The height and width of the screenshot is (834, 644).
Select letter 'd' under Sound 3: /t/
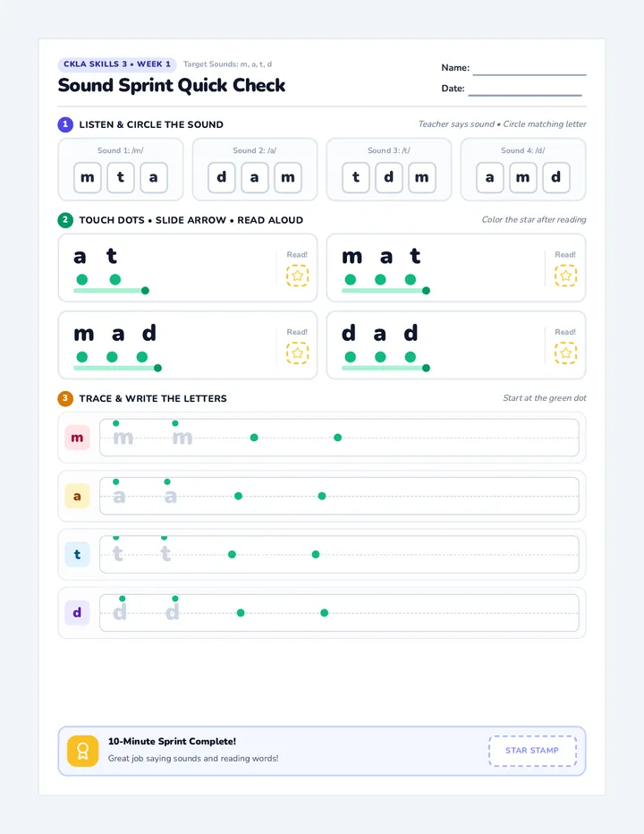click(389, 178)
